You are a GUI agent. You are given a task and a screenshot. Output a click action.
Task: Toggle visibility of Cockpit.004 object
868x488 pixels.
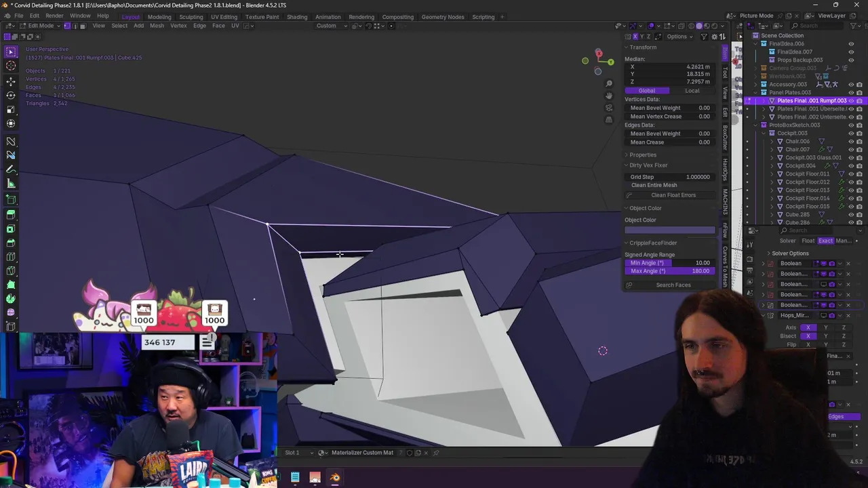[x=851, y=166]
